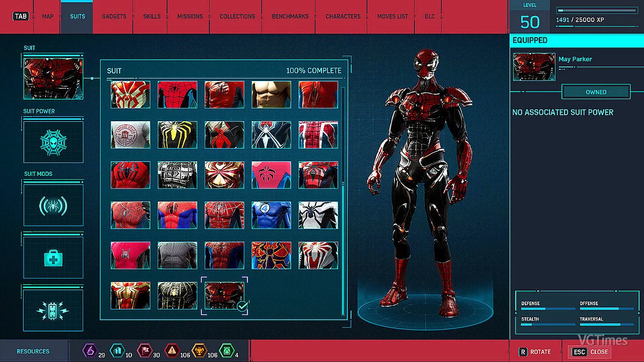Click the NO ASSOCIATED SUIT POWER text
The width and height of the screenshot is (644, 362).
(562, 113)
